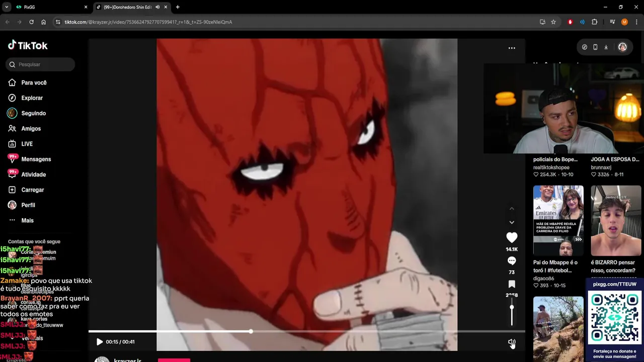Open the JOGA A ESPOSA video title
The height and width of the screenshot is (362, 644).
pyautogui.click(x=615, y=159)
